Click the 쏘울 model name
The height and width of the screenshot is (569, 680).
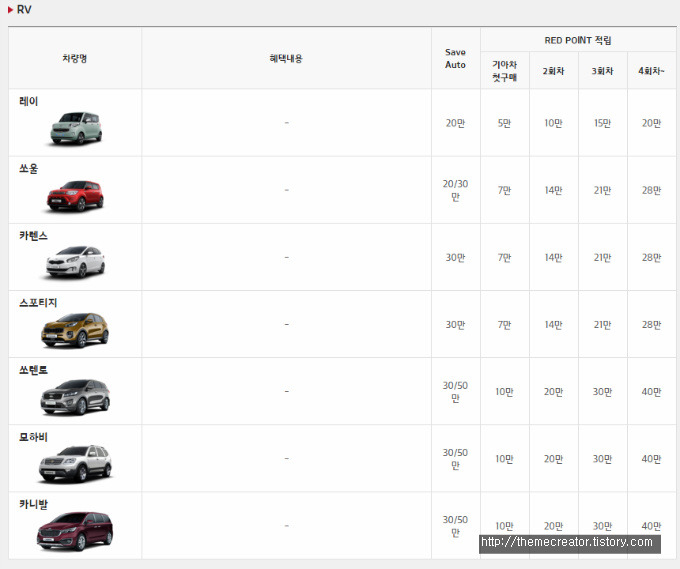29,168
